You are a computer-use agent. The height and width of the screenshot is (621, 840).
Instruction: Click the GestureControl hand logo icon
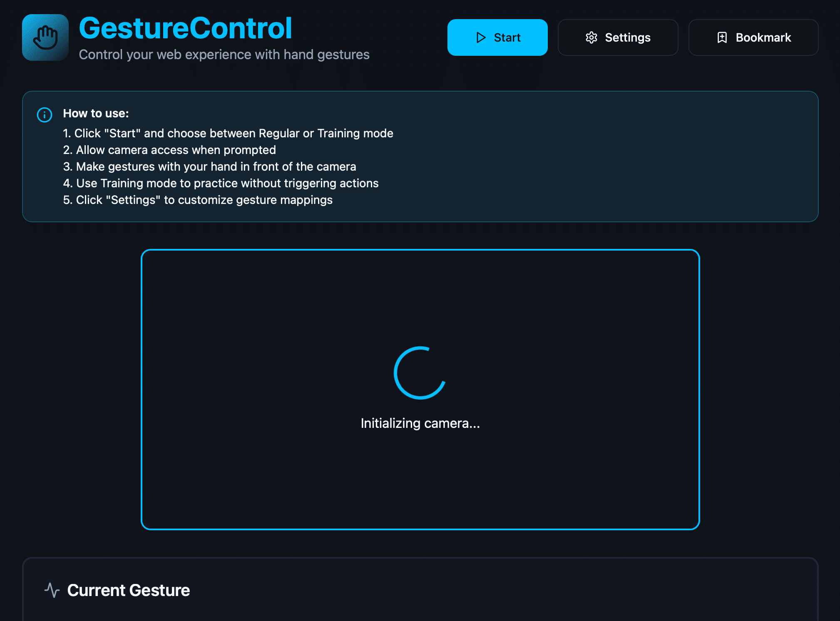point(45,37)
